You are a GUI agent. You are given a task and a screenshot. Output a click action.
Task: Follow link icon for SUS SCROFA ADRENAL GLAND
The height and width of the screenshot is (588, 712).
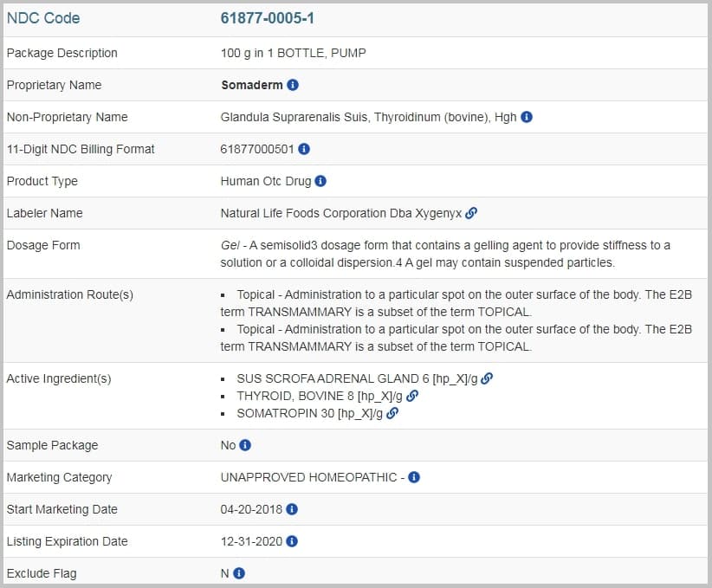[487, 378]
